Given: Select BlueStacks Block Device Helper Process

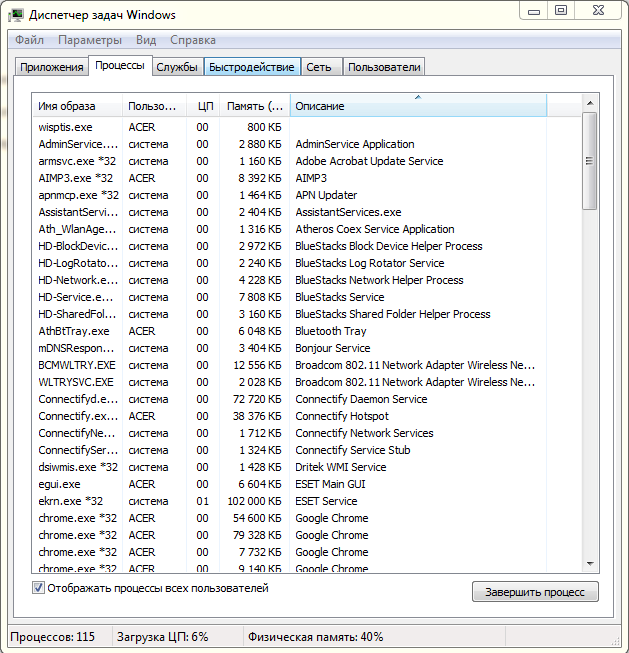Looking at the screenshot, I should (x=289, y=246).
